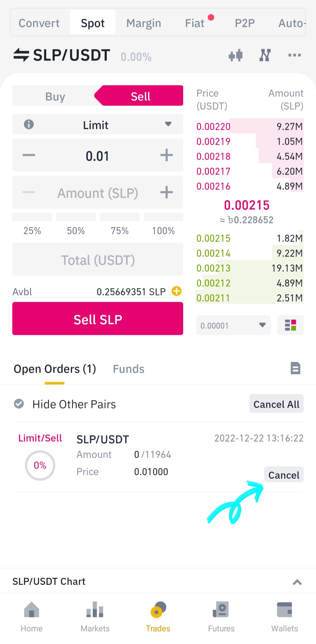316x644 pixels.
Task: Switch to the Margin tab
Action: (x=144, y=23)
